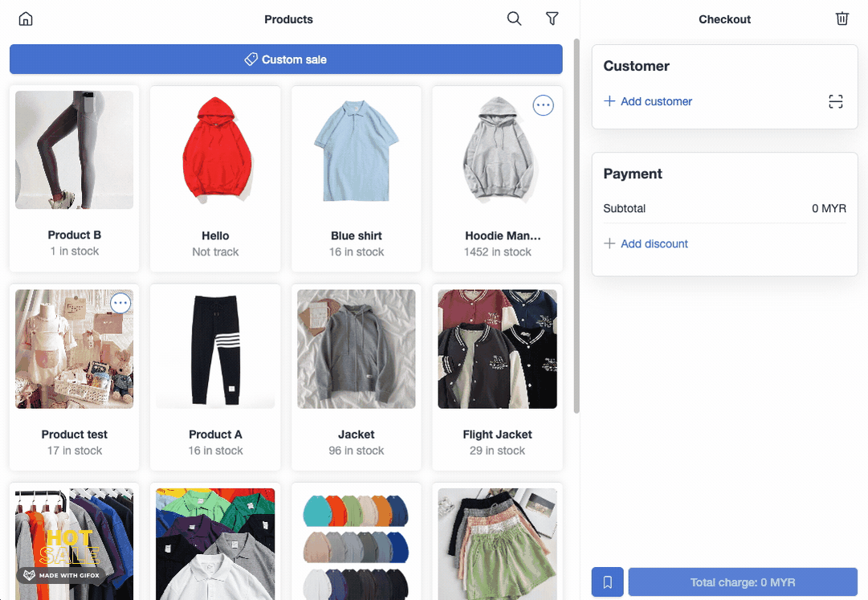Click the 'Product A' name text
868x600 pixels.
pyautogui.click(x=215, y=435)
